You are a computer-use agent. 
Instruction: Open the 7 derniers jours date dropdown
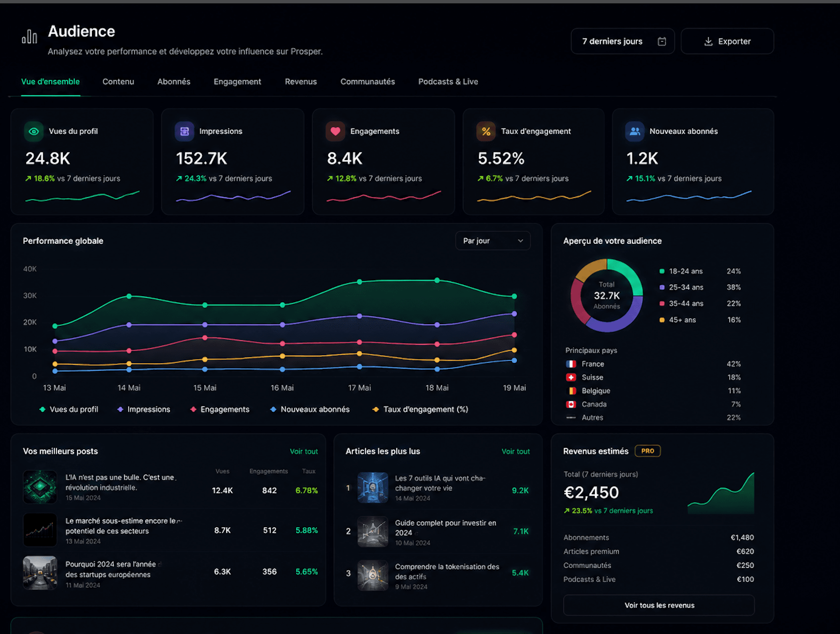tap(623, 41)
